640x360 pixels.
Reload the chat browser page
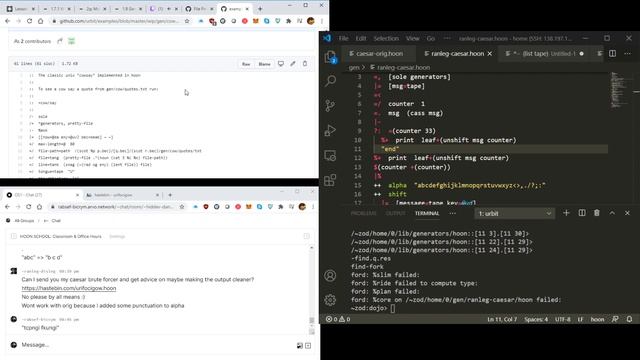(29, 207)
